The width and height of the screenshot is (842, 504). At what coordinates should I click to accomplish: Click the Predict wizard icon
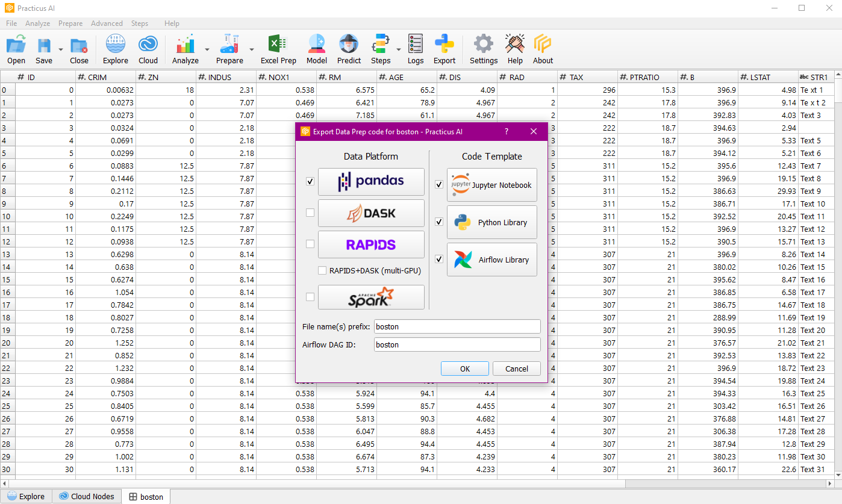click(x=349, y=49)
